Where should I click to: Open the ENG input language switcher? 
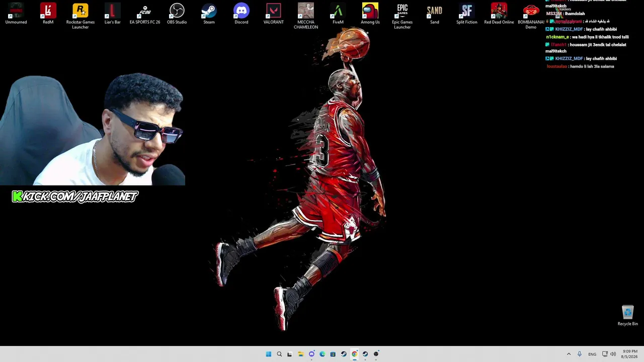coord(592,354)
